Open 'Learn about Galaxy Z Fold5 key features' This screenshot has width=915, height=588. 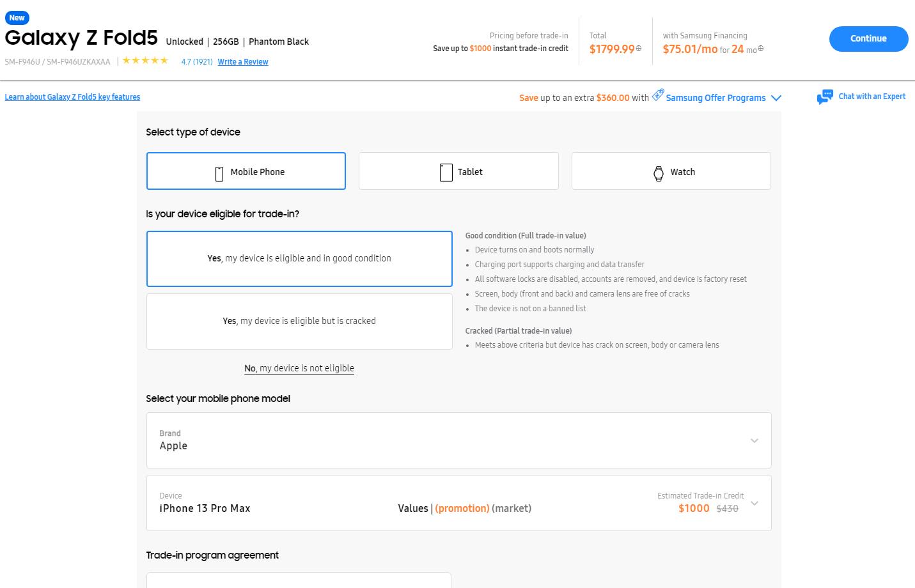72,97
